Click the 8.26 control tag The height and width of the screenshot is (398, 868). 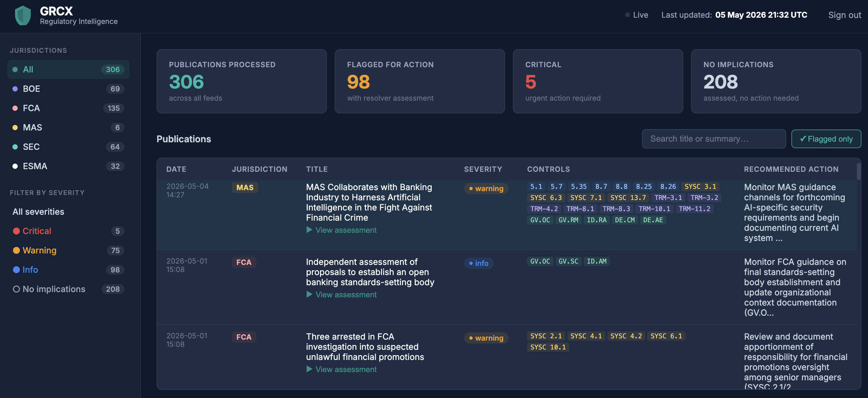[x=668, y=187]
